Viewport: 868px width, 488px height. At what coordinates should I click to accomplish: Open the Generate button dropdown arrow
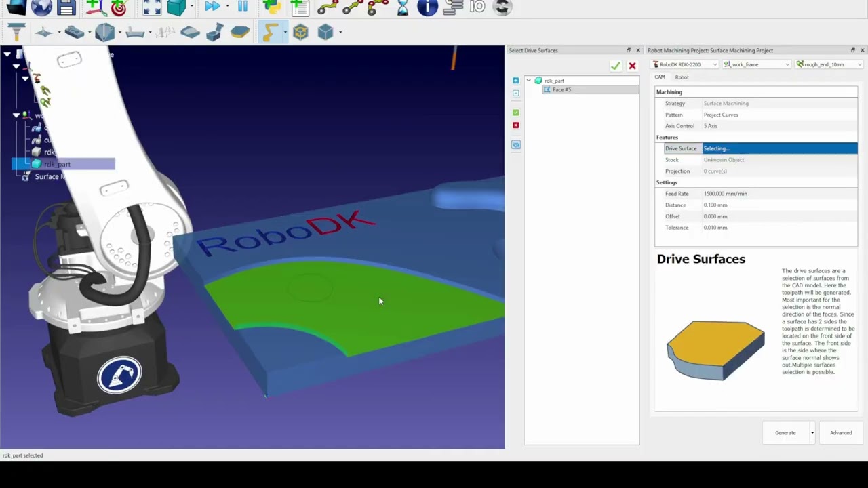tap(812, 433)
